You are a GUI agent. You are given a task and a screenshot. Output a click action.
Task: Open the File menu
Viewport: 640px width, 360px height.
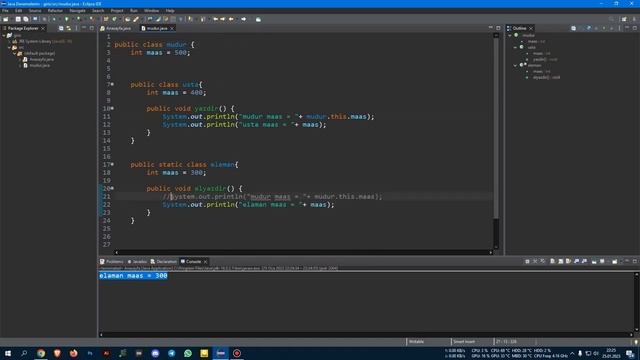tap(5, 11)
